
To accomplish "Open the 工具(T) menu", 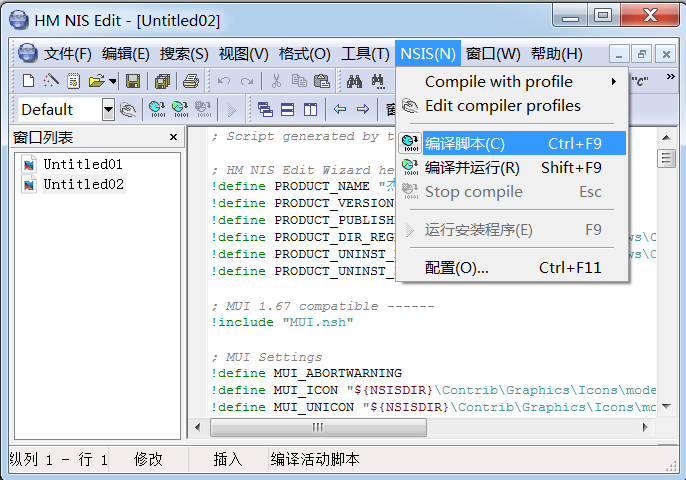I will click(x=365, y=54).
